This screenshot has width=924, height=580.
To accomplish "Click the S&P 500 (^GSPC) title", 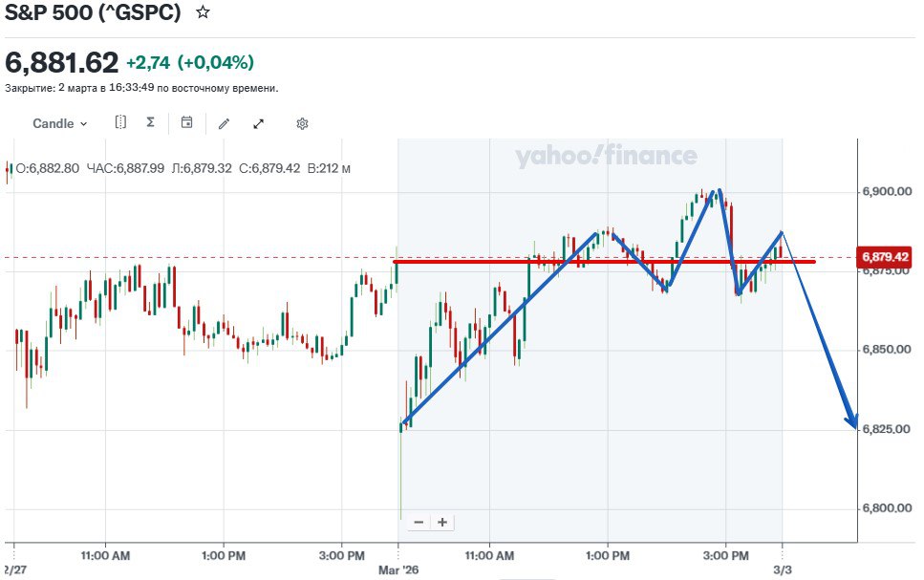I will (x=93, y=13).
